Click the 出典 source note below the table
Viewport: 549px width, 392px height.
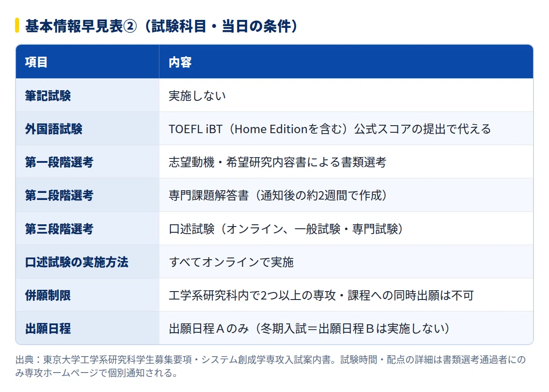pyautogui.click(x=271, y=366)
